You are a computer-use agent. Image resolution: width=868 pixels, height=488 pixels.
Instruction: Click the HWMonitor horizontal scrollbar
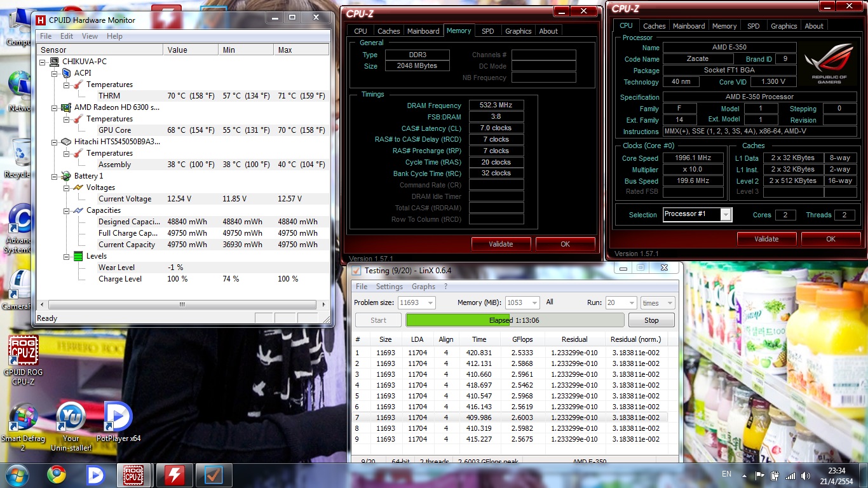(x=182, y=305)
